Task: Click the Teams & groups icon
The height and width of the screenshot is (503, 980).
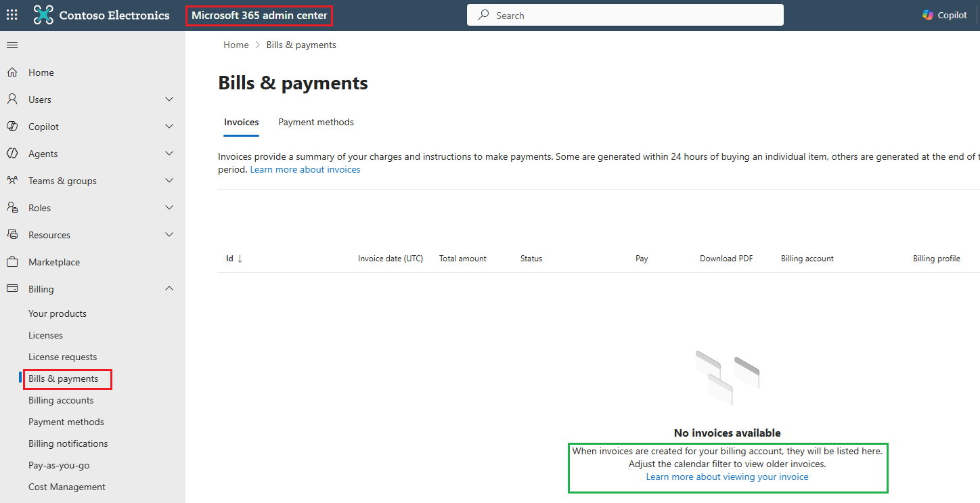Action: coord(12,181)
